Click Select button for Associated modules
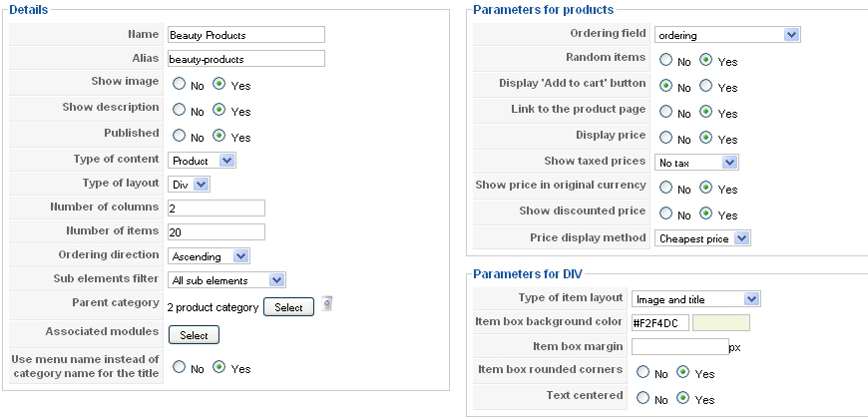The width and height of the screenshot is (868, 419). click(194, 335)
